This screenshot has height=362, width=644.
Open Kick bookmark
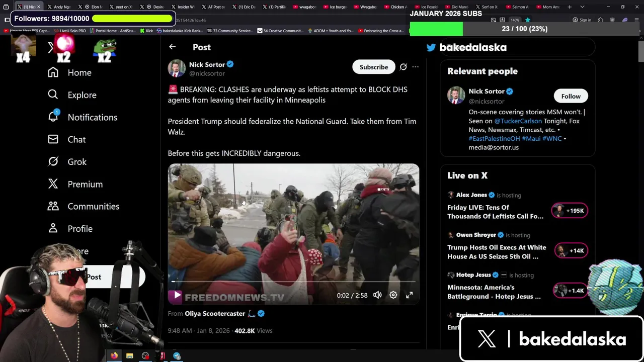[146, 31]
